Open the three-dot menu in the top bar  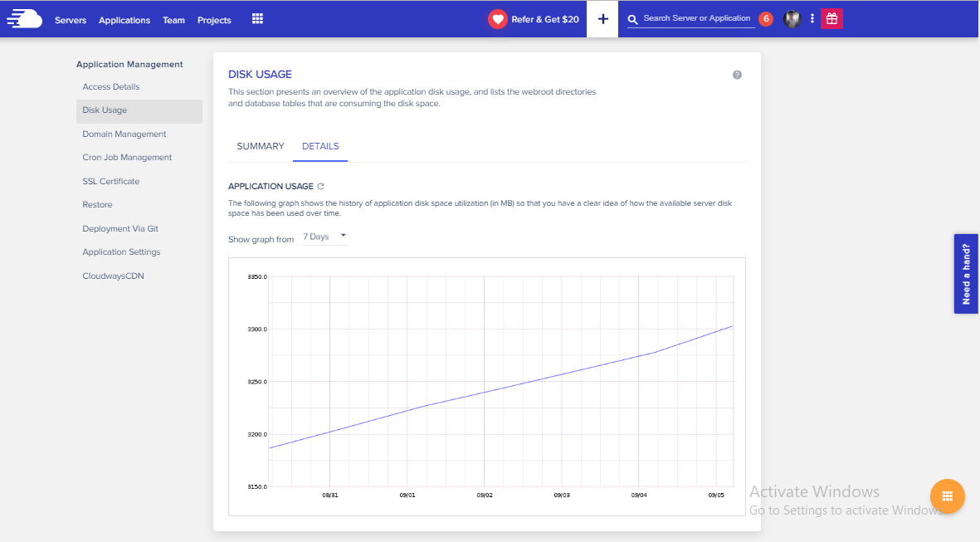click(812, 17)
